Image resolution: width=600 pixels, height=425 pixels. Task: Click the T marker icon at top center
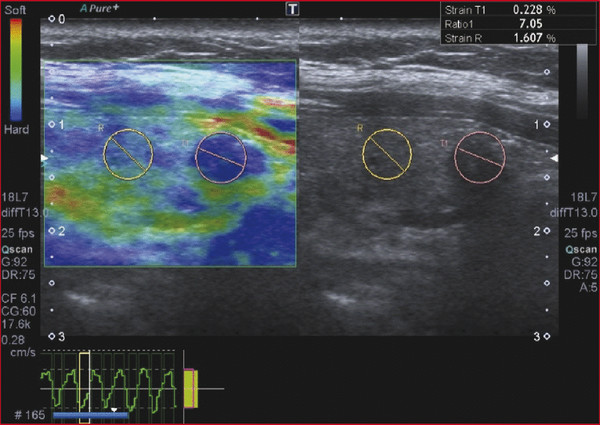[x=292, y=9]
